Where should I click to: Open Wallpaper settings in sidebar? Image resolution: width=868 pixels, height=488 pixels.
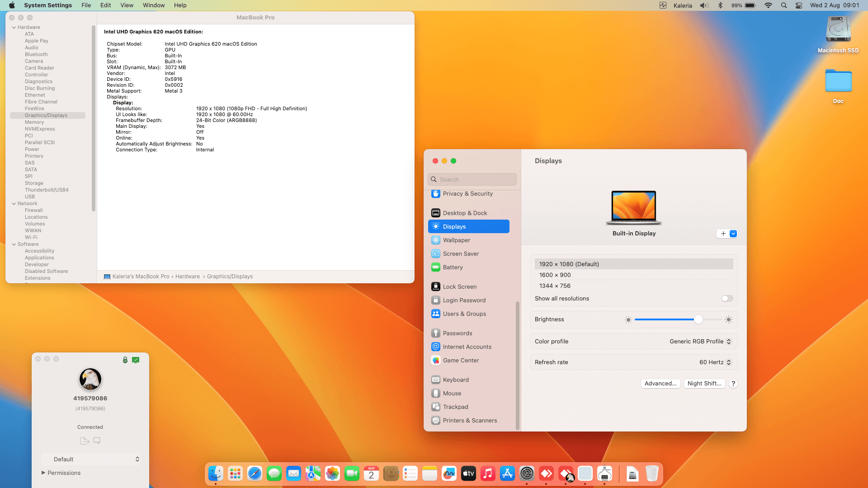456,240
